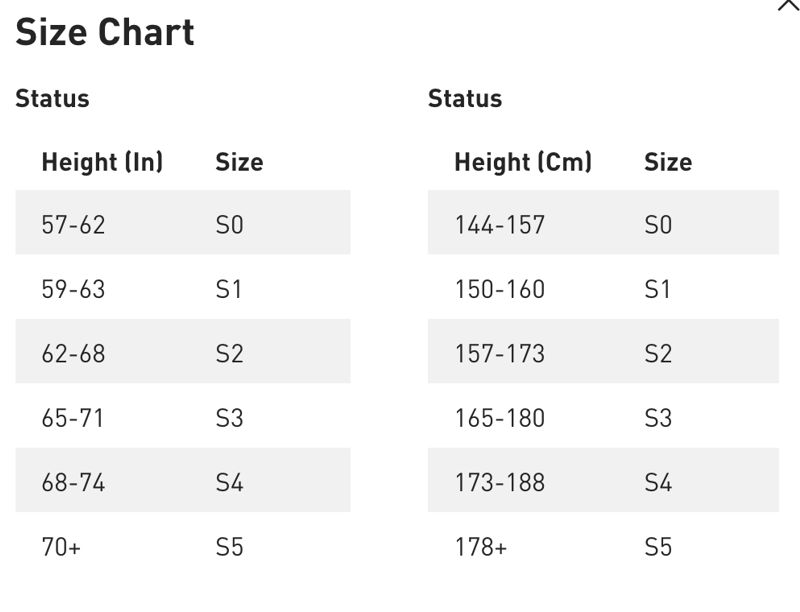Click the 150-160 cm height cell
This screenshot has width=800, height=612.
(x=500, y=290)
